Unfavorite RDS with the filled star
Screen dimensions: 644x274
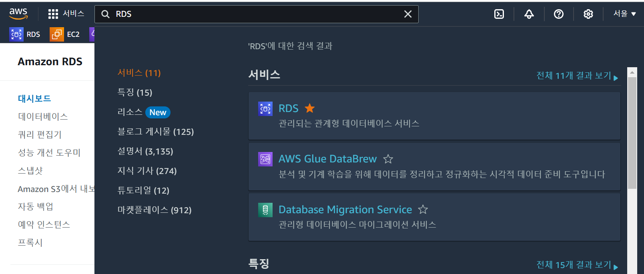(x=310, y=108)
